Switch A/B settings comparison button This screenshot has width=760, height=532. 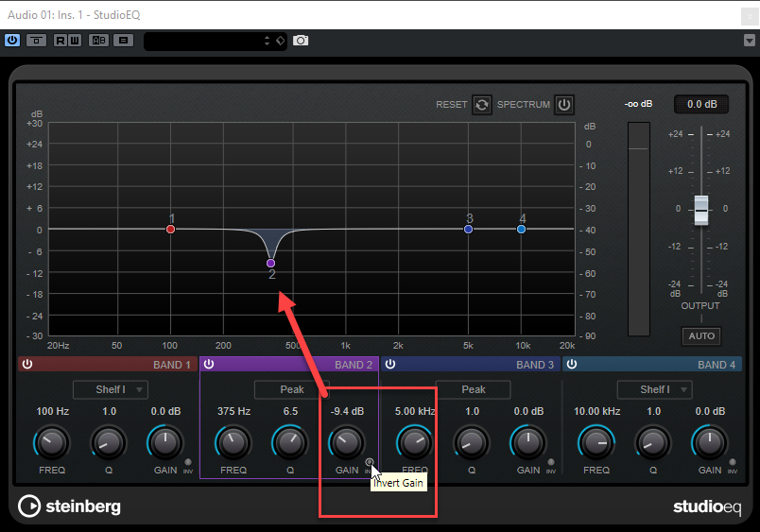click(x=99, y=41)
